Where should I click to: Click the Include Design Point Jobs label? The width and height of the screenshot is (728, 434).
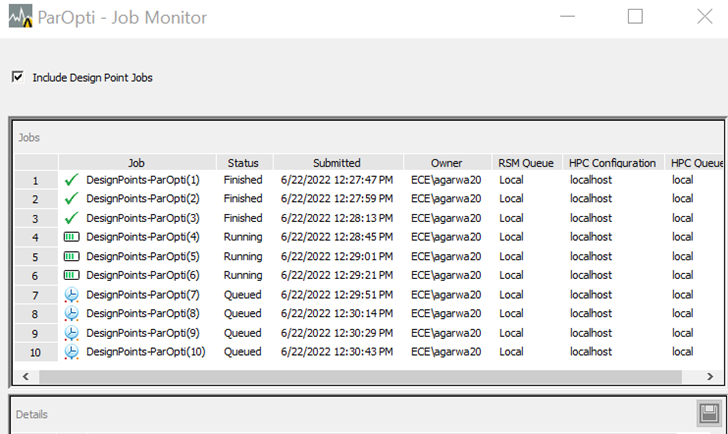coord(92,78)
